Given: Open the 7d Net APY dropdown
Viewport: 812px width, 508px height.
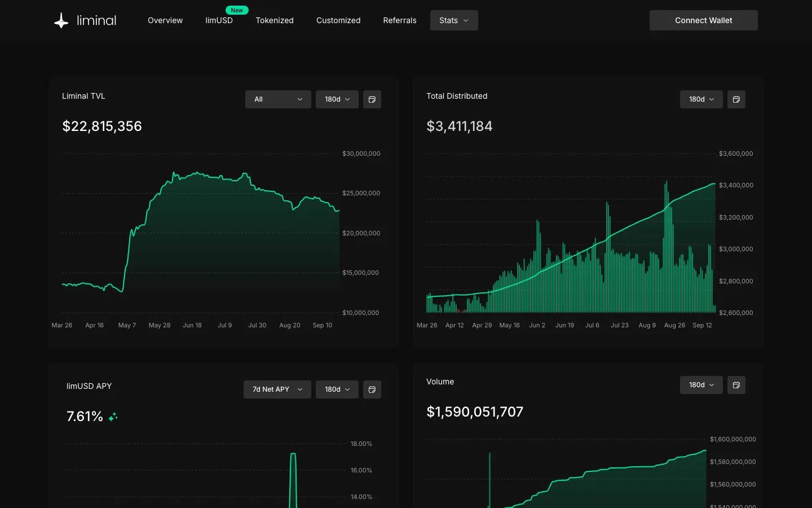Looking at the screenshot, I should pos(277,389).
